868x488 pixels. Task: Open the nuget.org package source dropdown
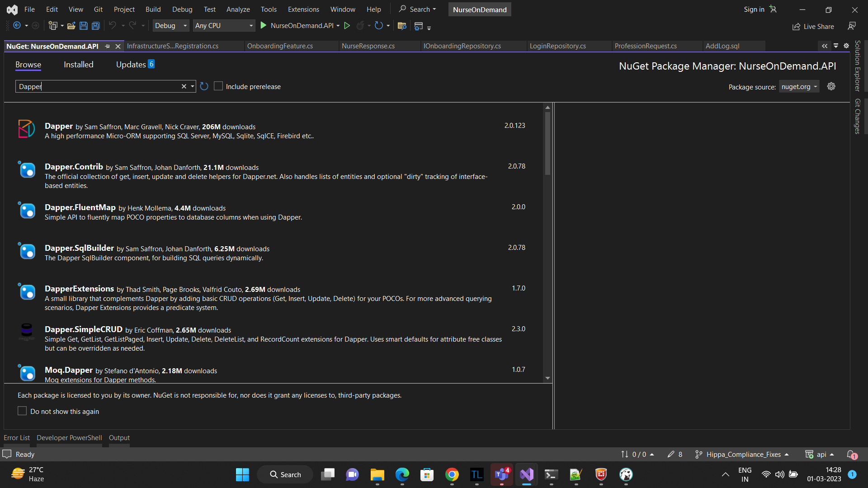tap(799, 87)
